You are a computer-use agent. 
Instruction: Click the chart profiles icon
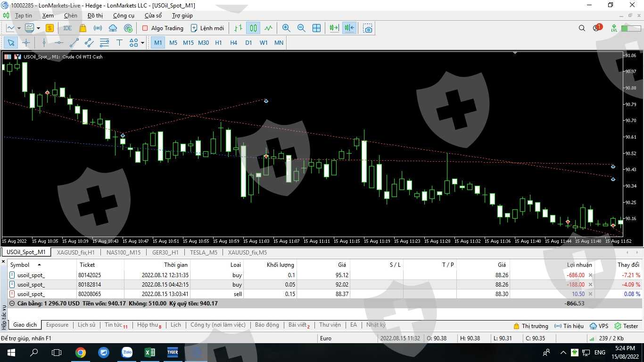[29, 28]
